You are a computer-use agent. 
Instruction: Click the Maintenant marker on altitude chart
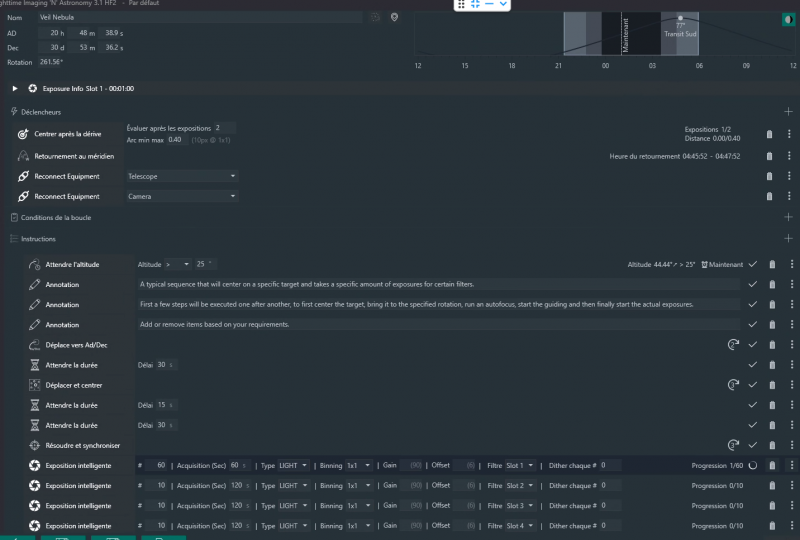coord(624,35)
